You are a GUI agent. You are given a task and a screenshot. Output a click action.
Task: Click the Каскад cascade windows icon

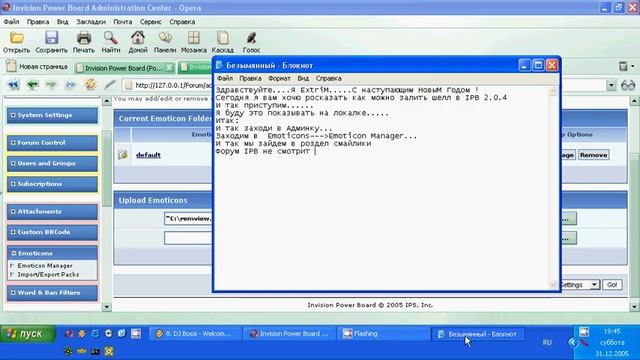coord(222,38)
